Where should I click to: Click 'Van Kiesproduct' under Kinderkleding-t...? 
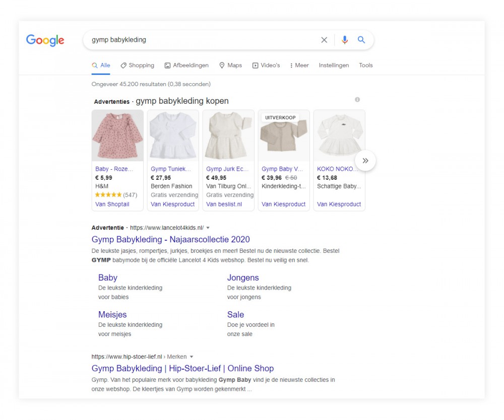283,204
